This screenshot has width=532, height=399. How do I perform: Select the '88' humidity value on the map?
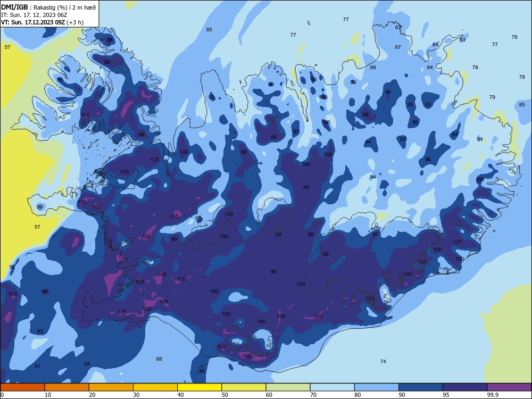(159, 359)
